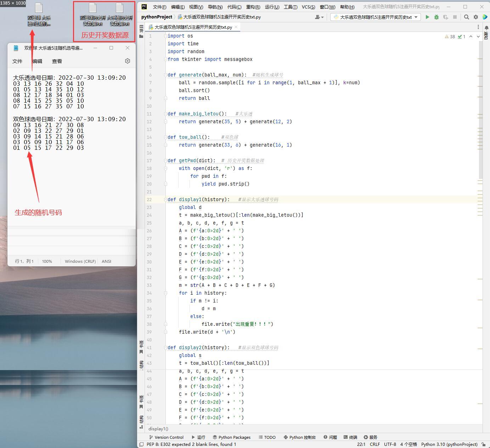
Task: Open the TODO tool window
Action: 267,437
